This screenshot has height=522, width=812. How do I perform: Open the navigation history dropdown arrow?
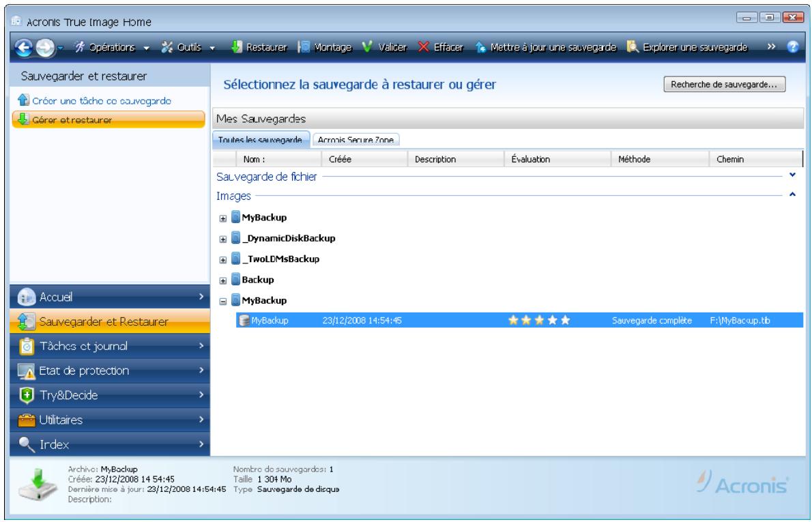(60, 48)
